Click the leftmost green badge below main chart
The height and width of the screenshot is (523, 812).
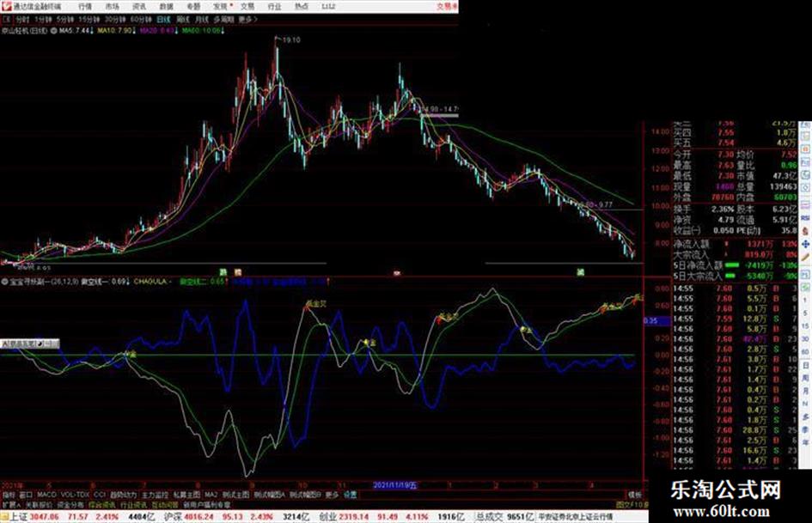point(223,272)
